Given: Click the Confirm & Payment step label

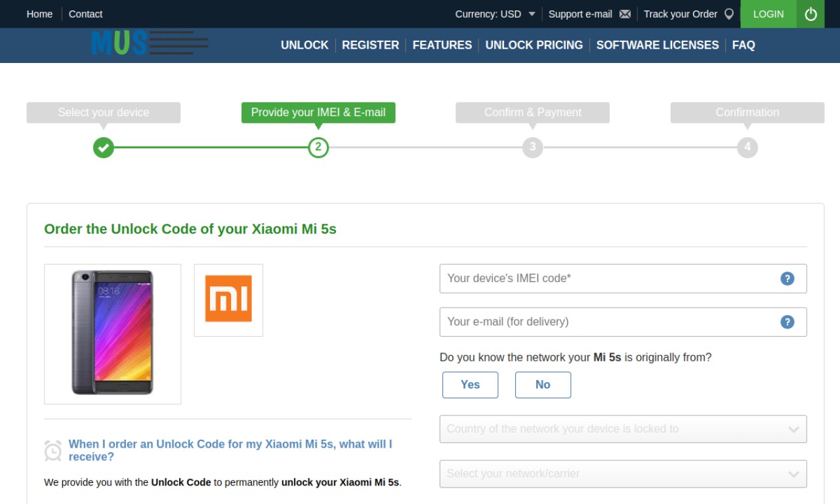Looking at the screenshot, I should click(533, 112).
